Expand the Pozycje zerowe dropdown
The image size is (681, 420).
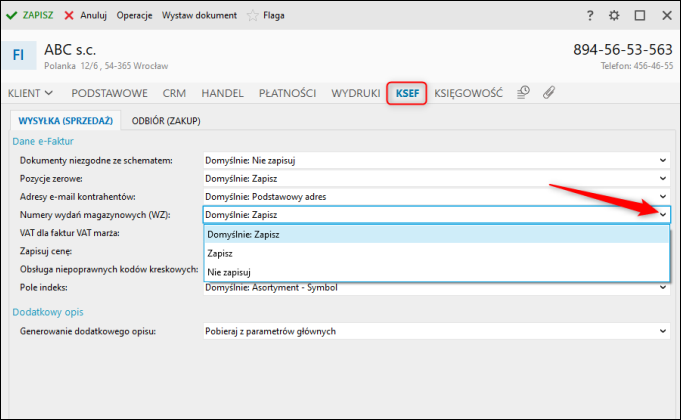[x=662, y=178]
